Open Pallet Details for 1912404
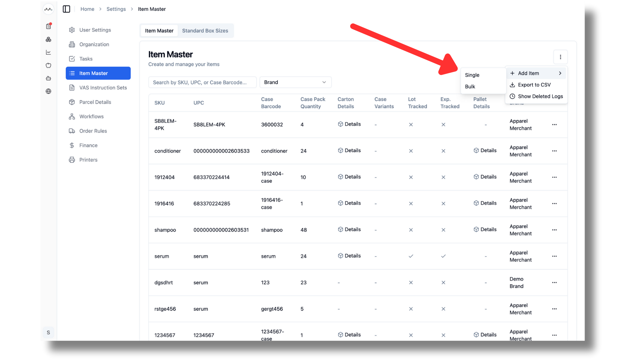This screenshot has width=644, height=362. click(485, 177)
